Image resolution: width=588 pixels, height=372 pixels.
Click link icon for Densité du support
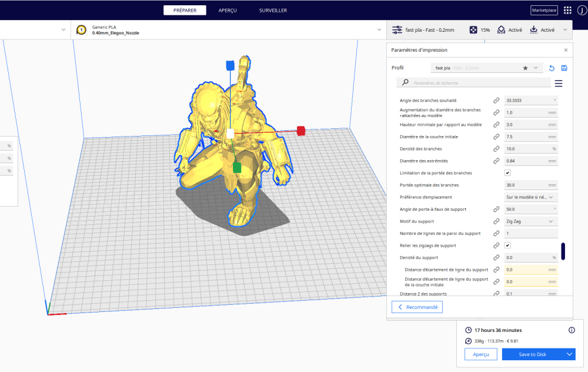tap(496, 257)
